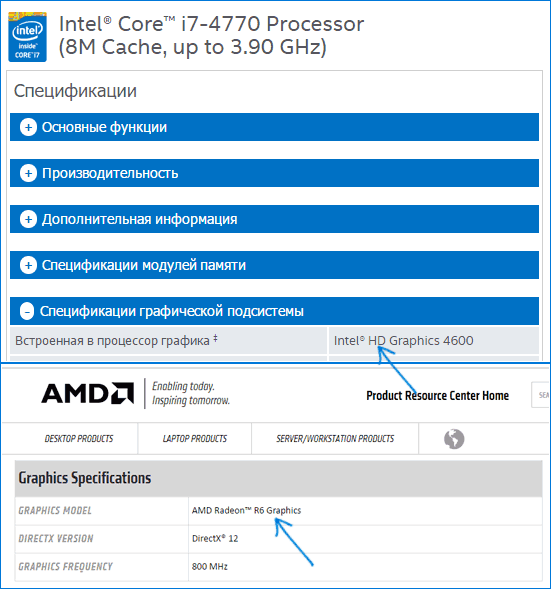
Task: Click the AMD search input field
Action: 540,395
